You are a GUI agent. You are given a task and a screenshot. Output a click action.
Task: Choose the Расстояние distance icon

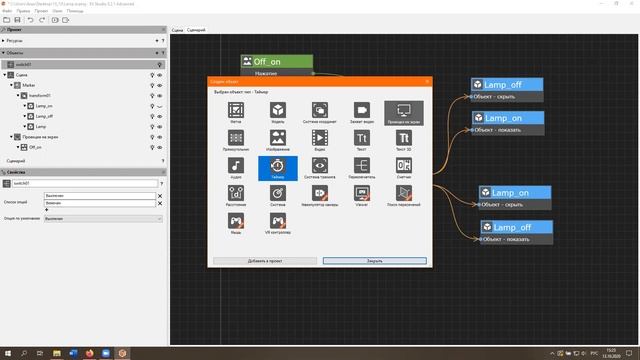pyautogui.click(x=236, y=196)
